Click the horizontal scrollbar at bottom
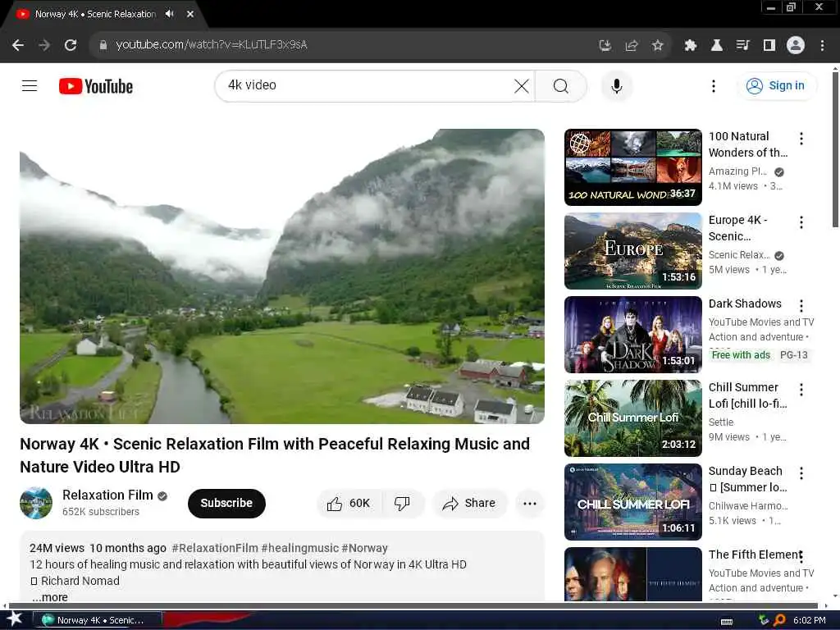Screen dimensions: 840x630 413,606
